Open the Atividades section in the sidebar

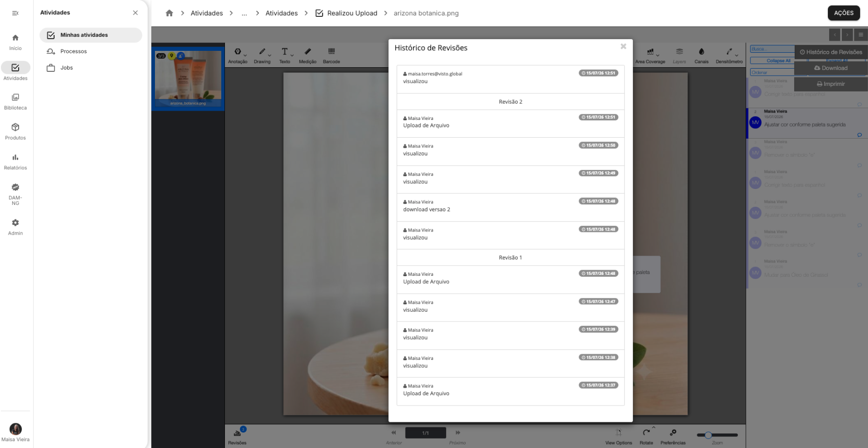pos(15,71)
